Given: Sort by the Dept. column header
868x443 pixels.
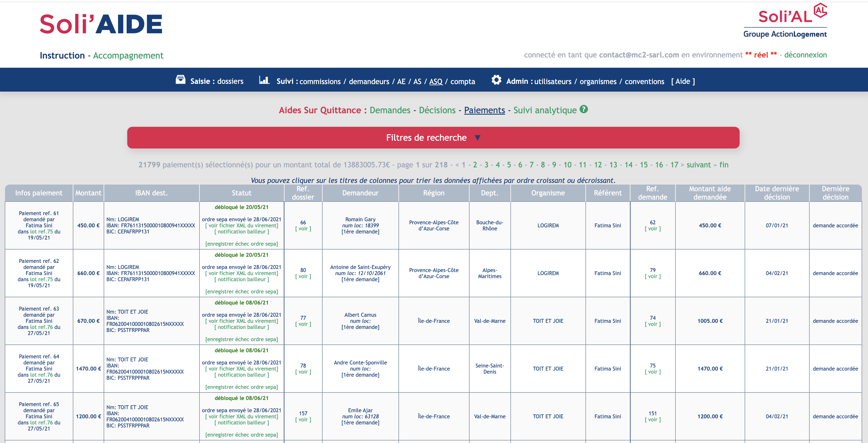Looking at the screenshot, I should pos(490,193).
